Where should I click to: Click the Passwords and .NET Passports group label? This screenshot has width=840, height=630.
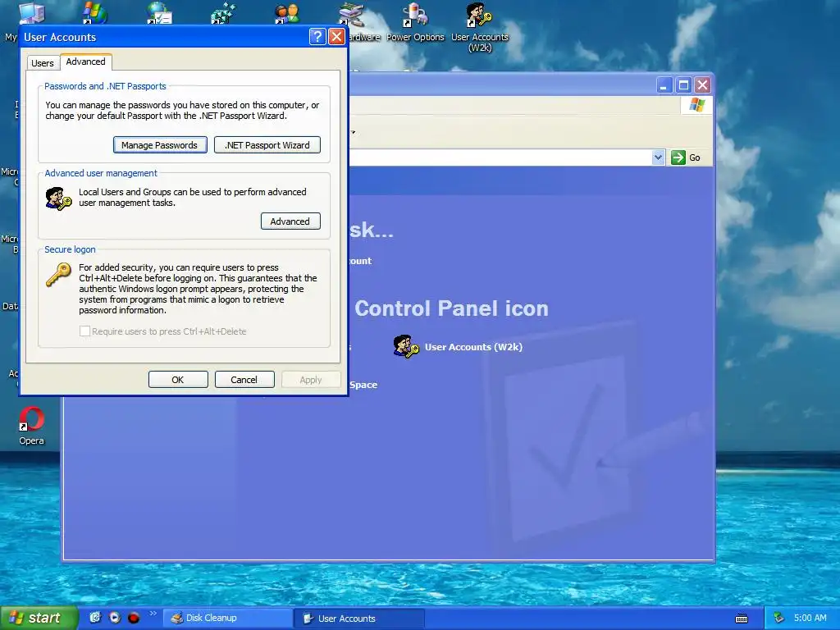[105, 86]
